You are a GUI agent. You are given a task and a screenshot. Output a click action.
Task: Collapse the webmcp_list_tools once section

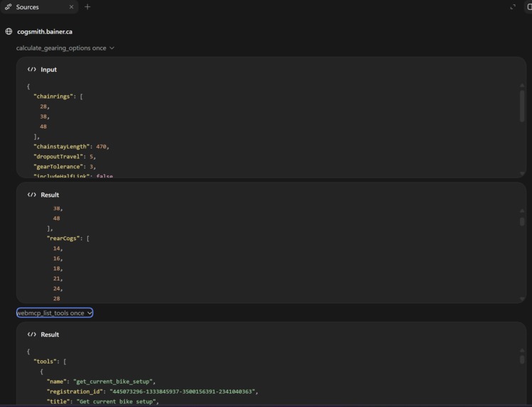pyautogui.click(x=55, y=313)
